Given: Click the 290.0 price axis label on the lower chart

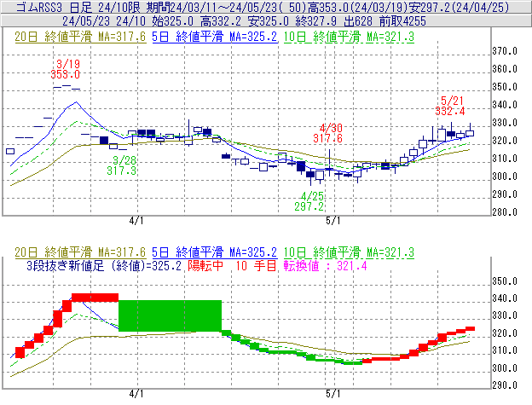Looking at the screenshot, I should click(x=505, y=385).
